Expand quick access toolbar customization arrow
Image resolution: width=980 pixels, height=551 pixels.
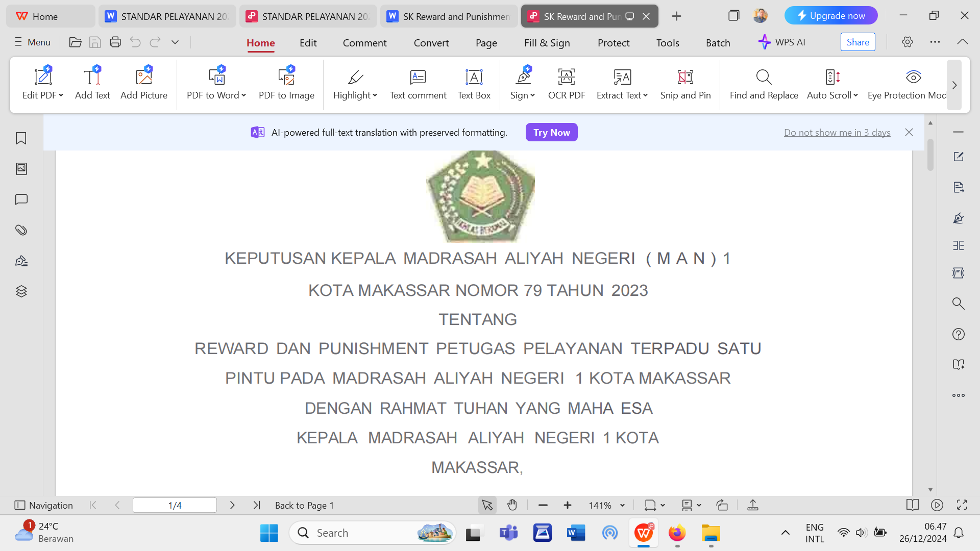tap(175, 42)
